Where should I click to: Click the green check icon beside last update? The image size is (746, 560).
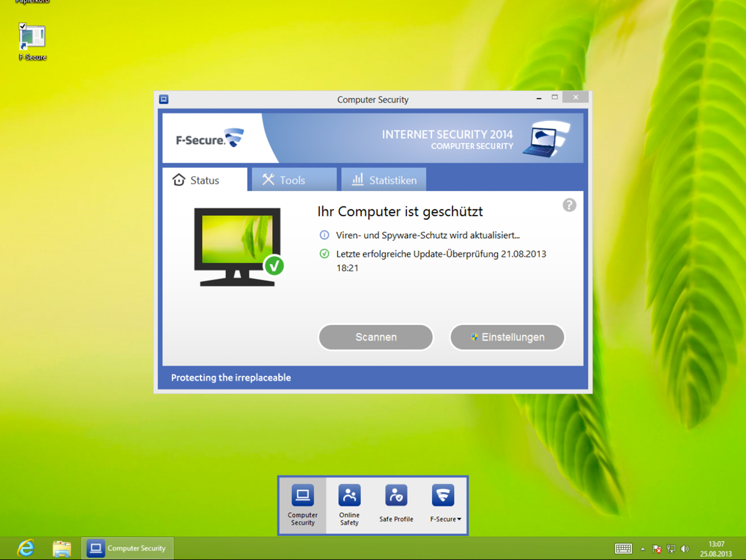point(324,254)
